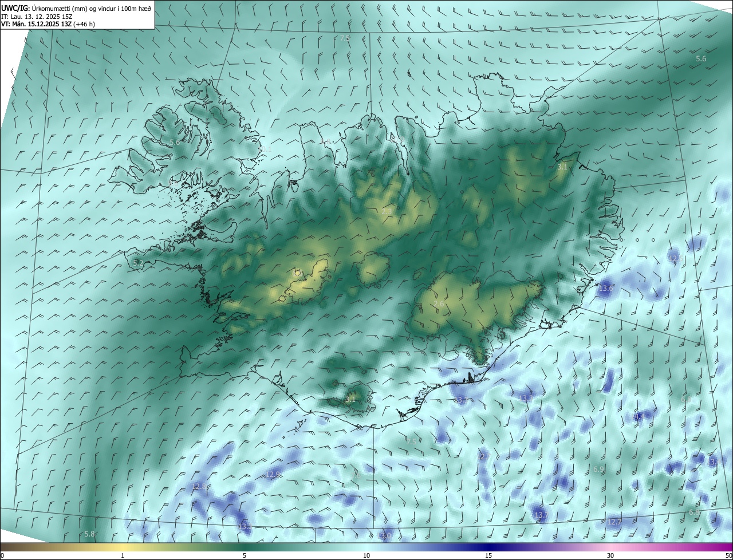Click the 5.6 label over the northeast ocean
This screenshot has height=560, width=733.
701,59
